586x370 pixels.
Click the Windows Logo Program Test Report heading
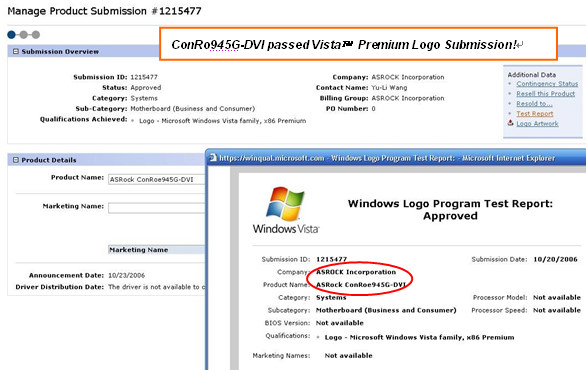(x=450, y=210)
